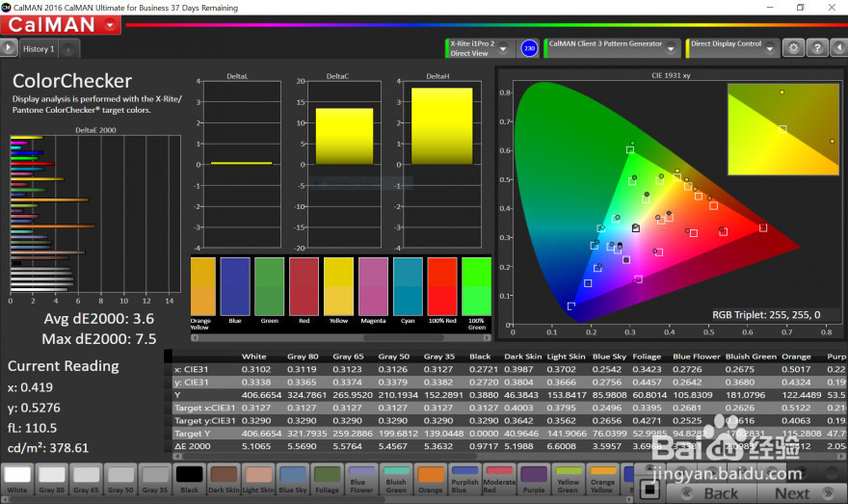Click the play arrow left of History 1
848x504 pixels.
click(9, 48)
